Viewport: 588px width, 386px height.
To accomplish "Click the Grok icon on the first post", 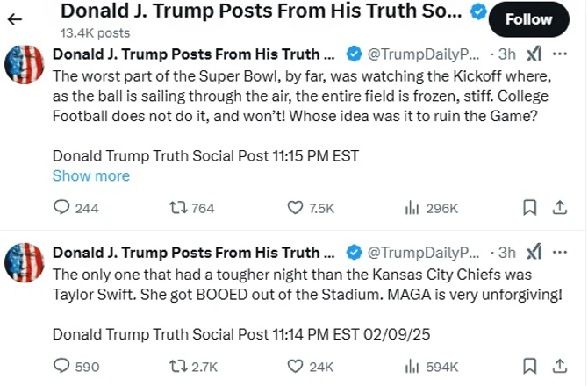I will tap(534, 54).
